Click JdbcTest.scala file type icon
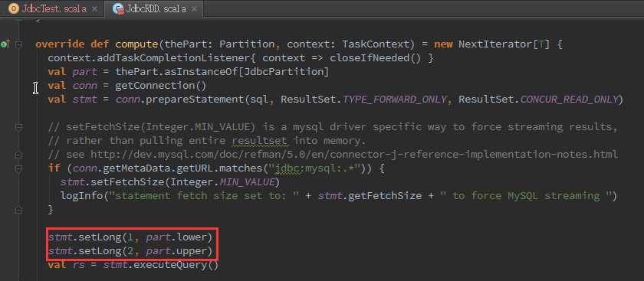The width and height of the screenshot is (644, 281). [x=14, y=8]
